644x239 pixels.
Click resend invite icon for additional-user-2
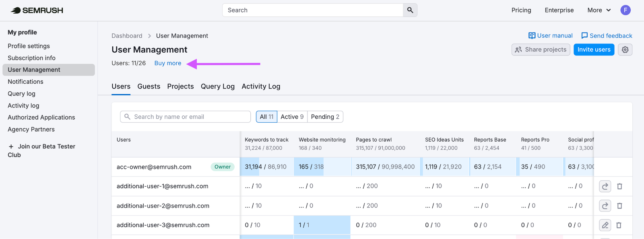point(605,206)
